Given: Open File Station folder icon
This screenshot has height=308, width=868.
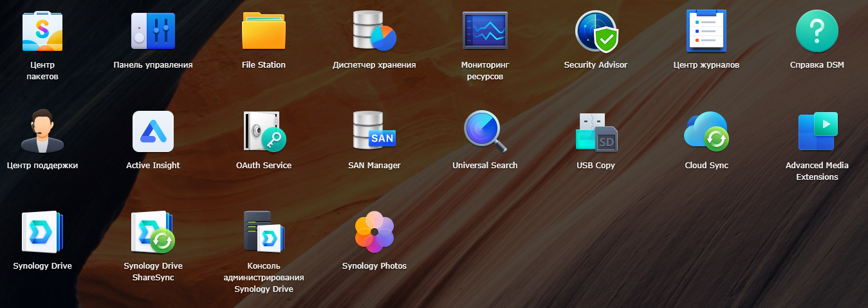Looking at the screenshot, I should (264, 31).
